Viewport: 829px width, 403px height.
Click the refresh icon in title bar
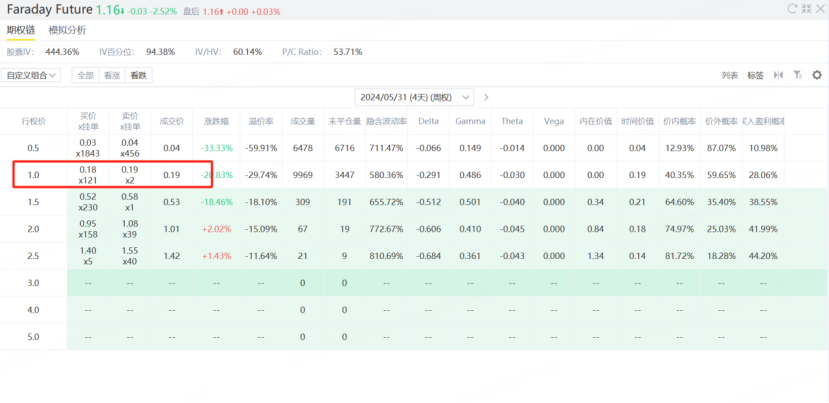coord(792,8)
